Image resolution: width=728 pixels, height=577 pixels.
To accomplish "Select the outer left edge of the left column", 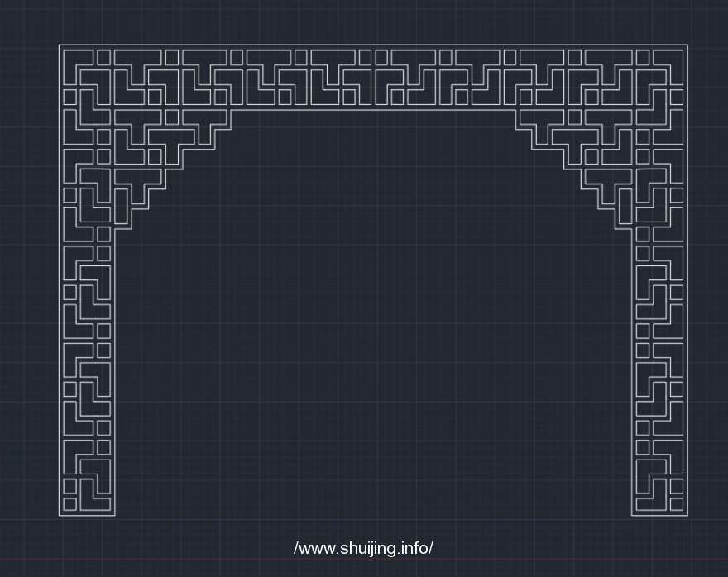I will point(59,331).
